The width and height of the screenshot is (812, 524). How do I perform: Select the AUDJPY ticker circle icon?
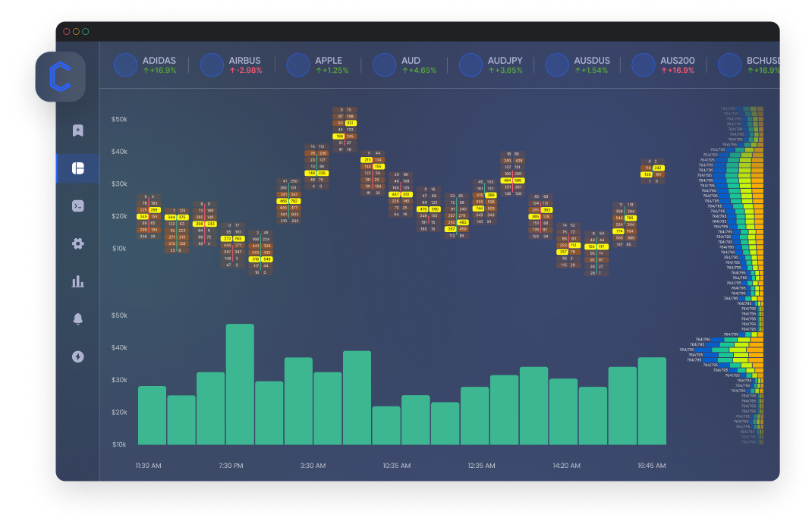click(471, 65)
